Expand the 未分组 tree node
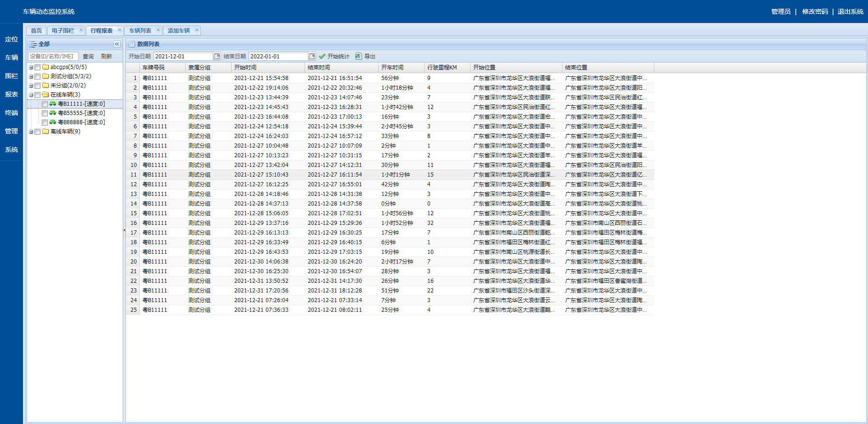This screenshot has height=424, width=868. tap(31, 86)
